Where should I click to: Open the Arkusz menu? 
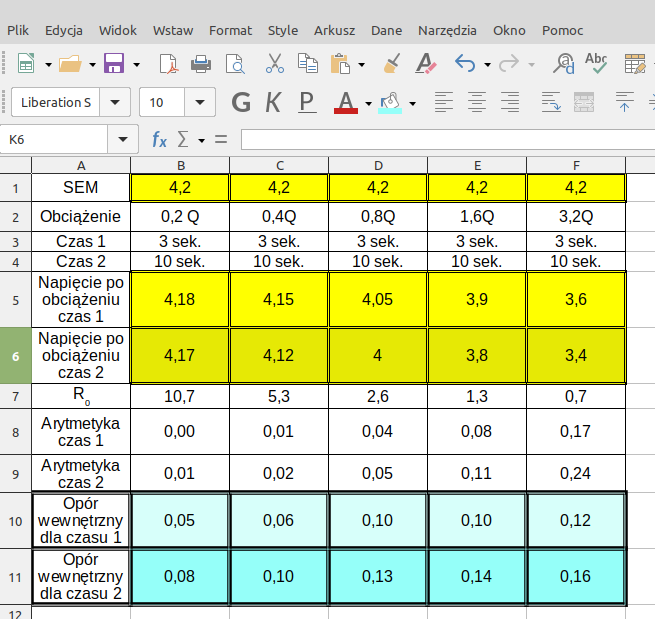(335, 30)
